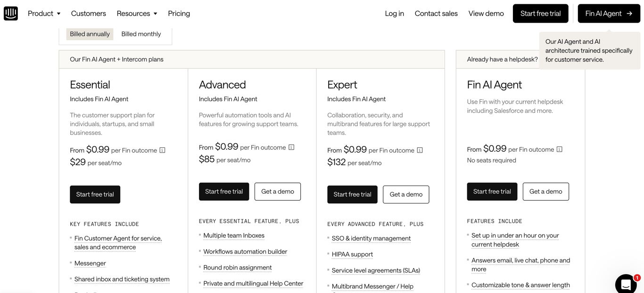Screen dimensions: 644x293
Task: Click the Intercom logo icon
Action: (x=11, y=13)
